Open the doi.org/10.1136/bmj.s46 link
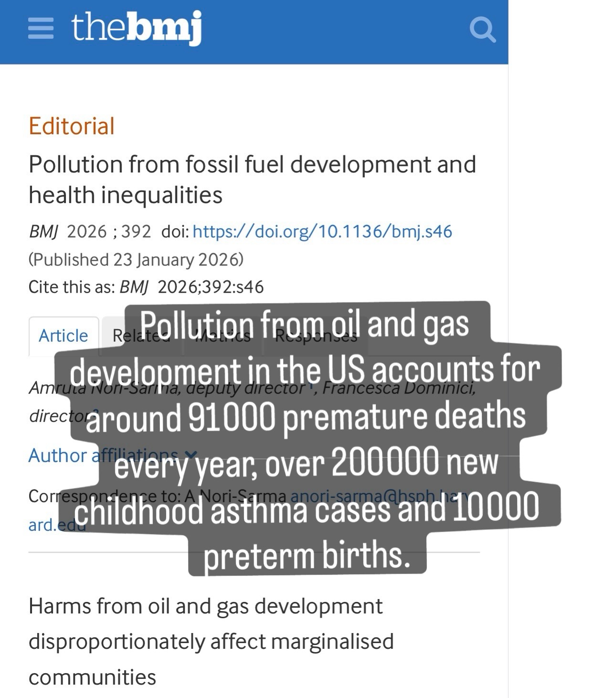 pyautogui.click(x=322, y=232)
